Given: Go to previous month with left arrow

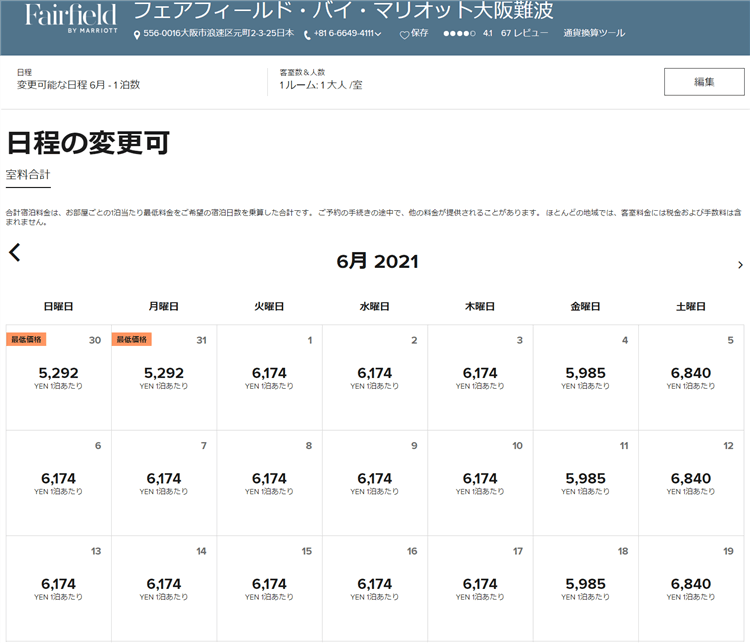Looking at the screenshot, I should point(15,253).
